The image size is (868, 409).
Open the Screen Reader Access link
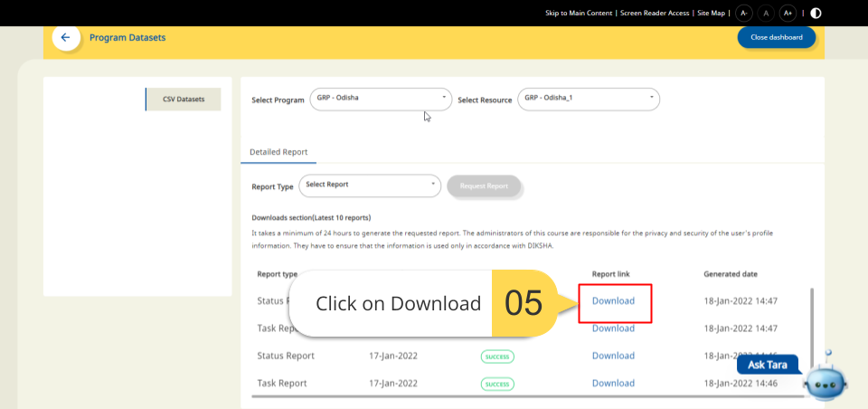click(x=655, y=14)
